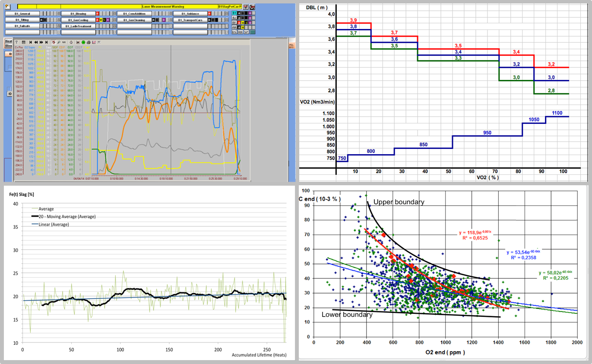This screenshot has width=592, height=364.
Task: Open the B1_General screen
Action: point(22,14)
